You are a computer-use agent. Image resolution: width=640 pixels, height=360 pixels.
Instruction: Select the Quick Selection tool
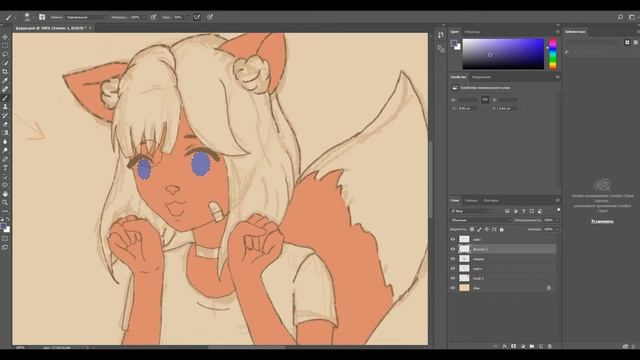click(5, 63)
